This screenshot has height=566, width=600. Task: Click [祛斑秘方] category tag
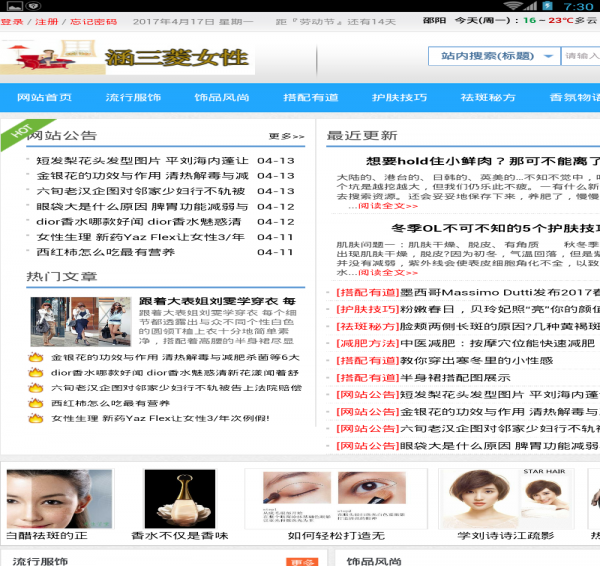coord(368,326)
